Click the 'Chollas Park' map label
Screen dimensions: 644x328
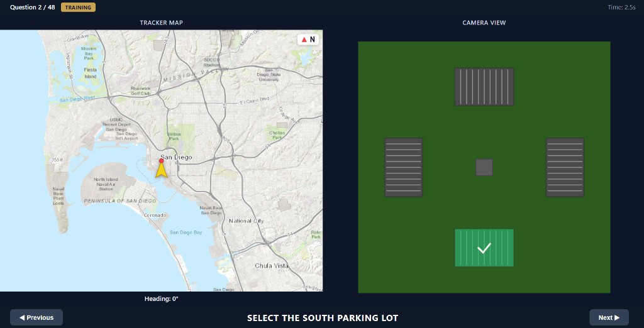pyautogui.click(x=277, y=135)
